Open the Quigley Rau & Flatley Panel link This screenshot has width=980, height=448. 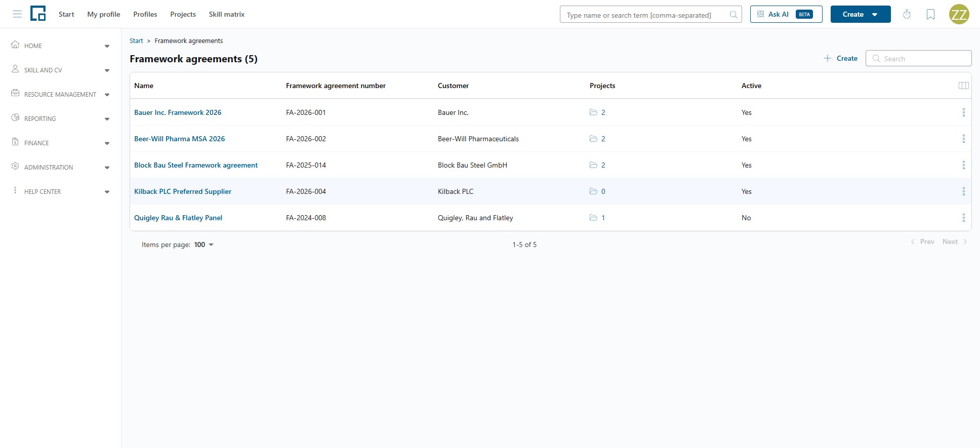(x=178, y=218)
